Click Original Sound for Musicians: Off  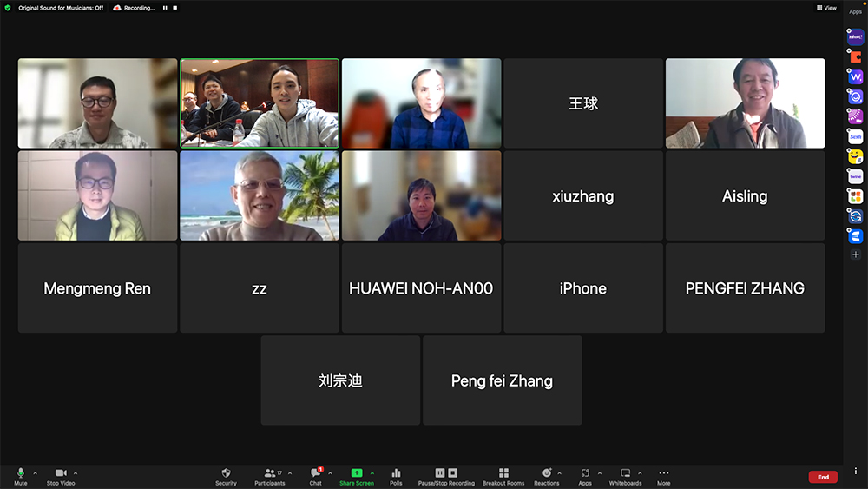(x=61, y=8)
